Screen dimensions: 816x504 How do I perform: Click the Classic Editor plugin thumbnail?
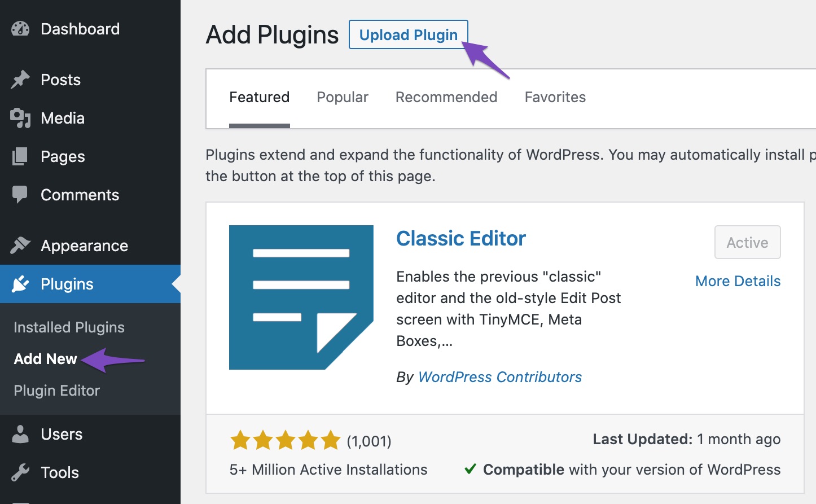301,297
